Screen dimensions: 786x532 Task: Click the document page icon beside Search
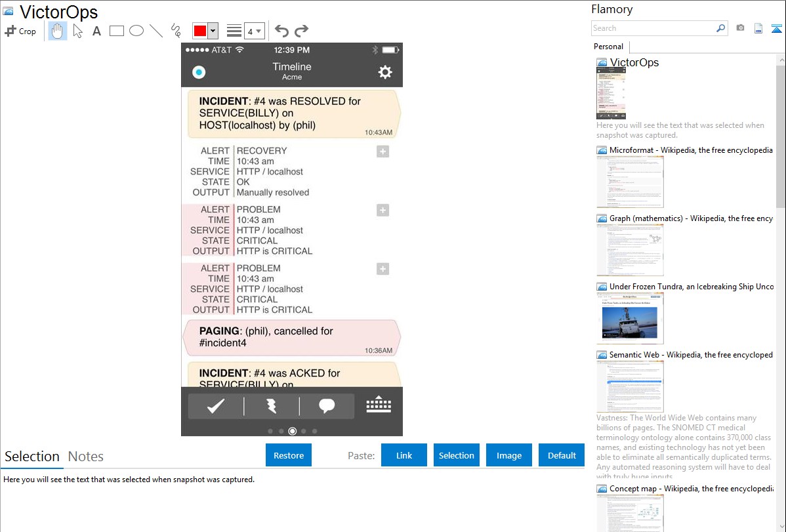tap(758, 29)
